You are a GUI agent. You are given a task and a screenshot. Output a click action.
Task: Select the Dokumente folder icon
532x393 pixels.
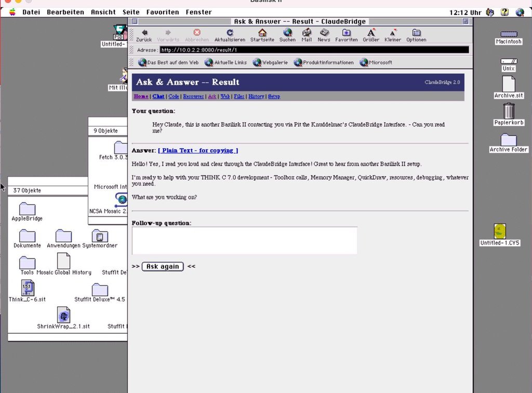click(27, 235)
